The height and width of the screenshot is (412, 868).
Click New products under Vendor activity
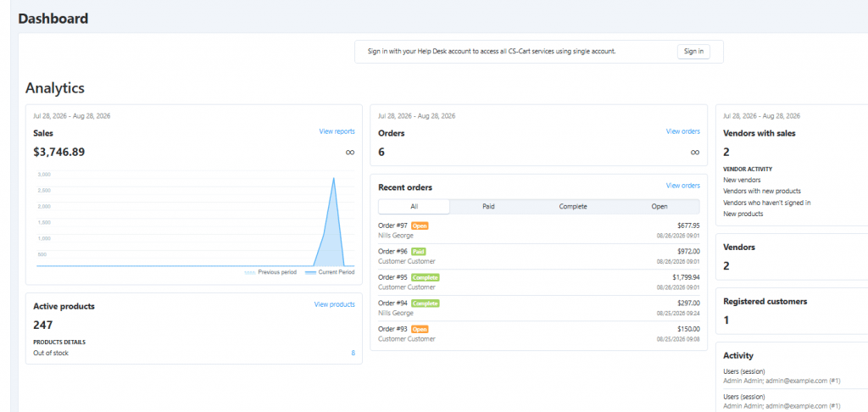point(743,214)
